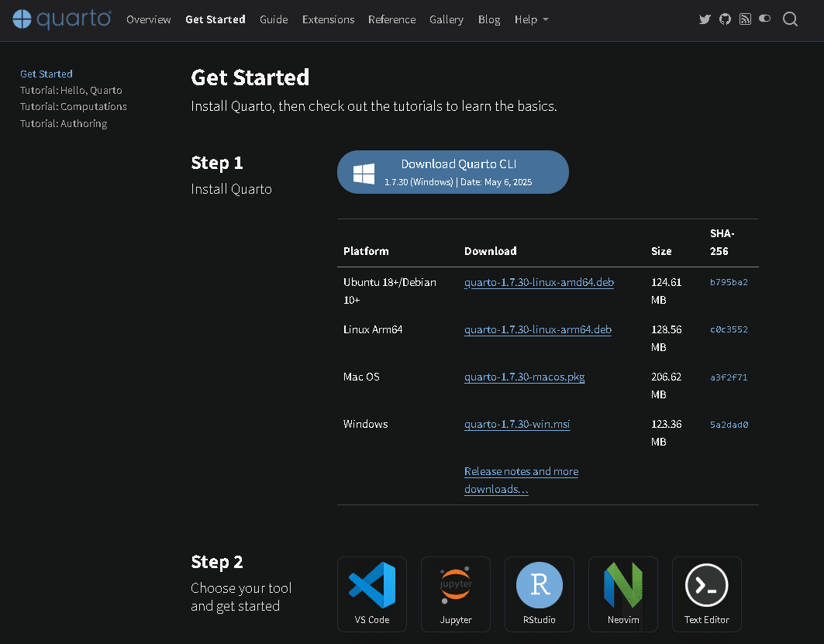Download quarto-1.7.30-linux-arm64.deb
The width and height of the screenshot is (824, 644).
click(x=538, y=329)
